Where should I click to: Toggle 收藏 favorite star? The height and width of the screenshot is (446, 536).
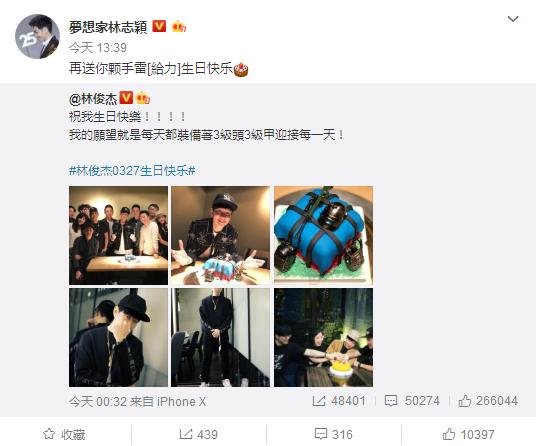(64, 434)
